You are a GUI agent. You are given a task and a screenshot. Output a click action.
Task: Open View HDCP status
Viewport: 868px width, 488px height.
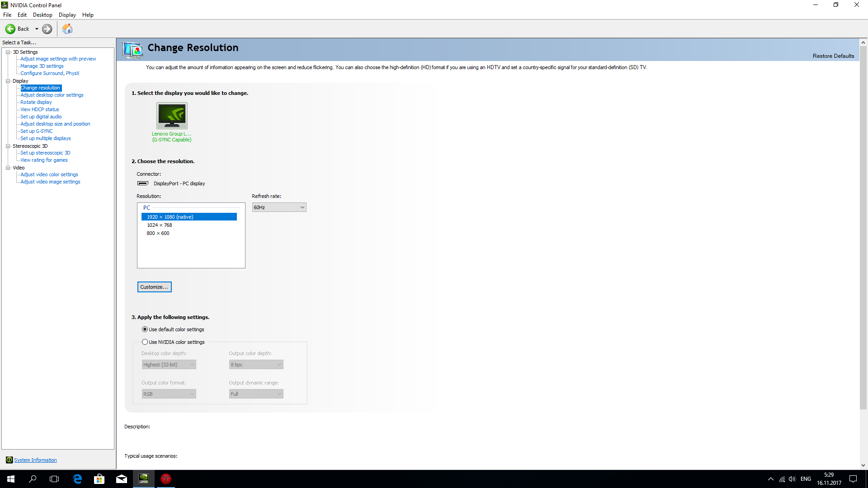click(40, 109)
